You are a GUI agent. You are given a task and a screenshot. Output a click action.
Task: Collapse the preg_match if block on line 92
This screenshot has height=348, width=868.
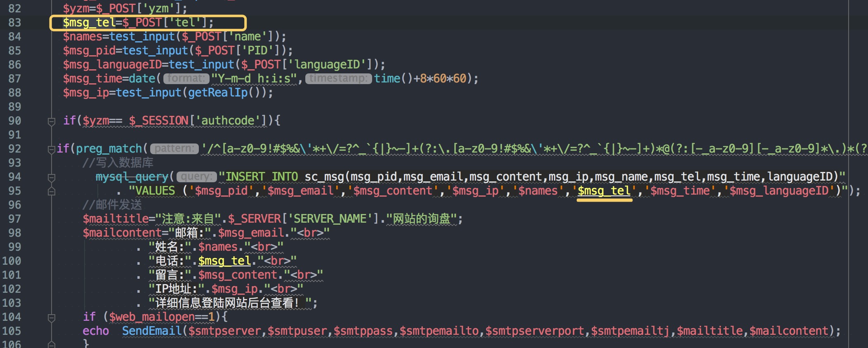[x=52, y=149]
